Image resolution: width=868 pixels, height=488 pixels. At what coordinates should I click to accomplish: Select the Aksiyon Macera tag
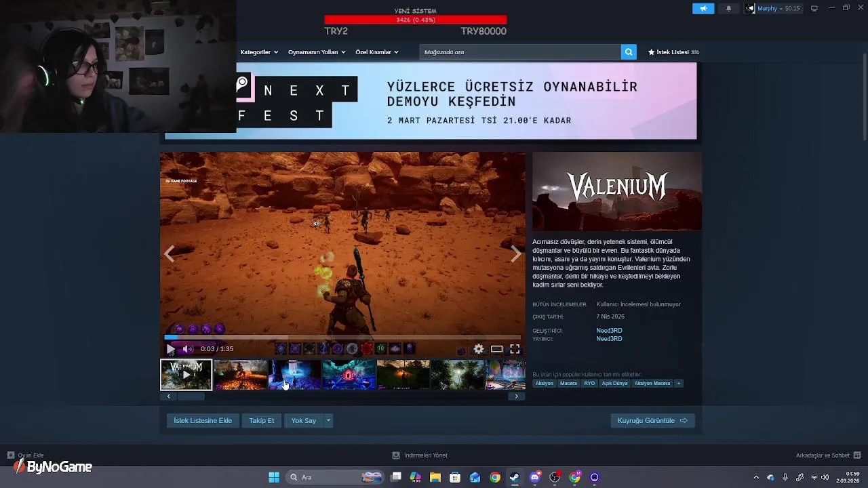point(652,384)
